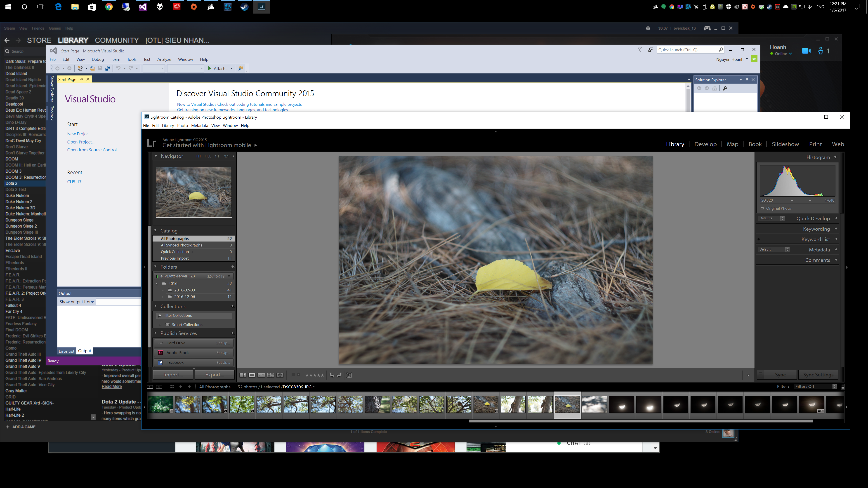Open recent project CH5_17 in Visual Studio
868x488 pixels.
point(74,182)
